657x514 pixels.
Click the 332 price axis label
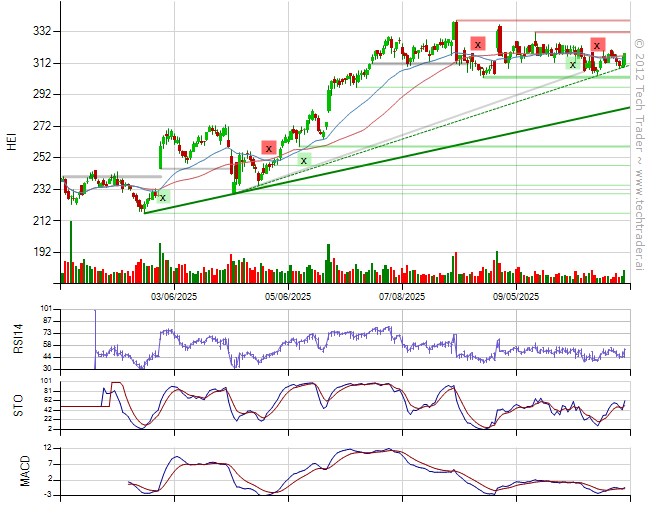click(42, 31)
